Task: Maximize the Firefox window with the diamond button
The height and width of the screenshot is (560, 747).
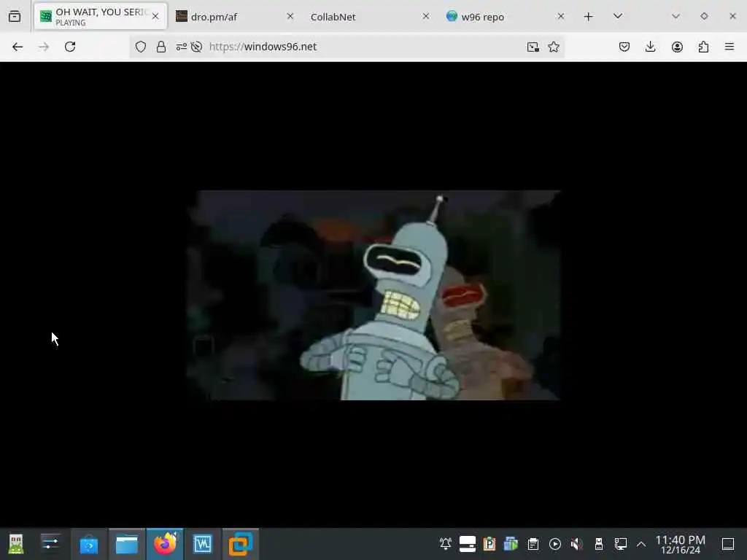Action: [x=704, y=17]
